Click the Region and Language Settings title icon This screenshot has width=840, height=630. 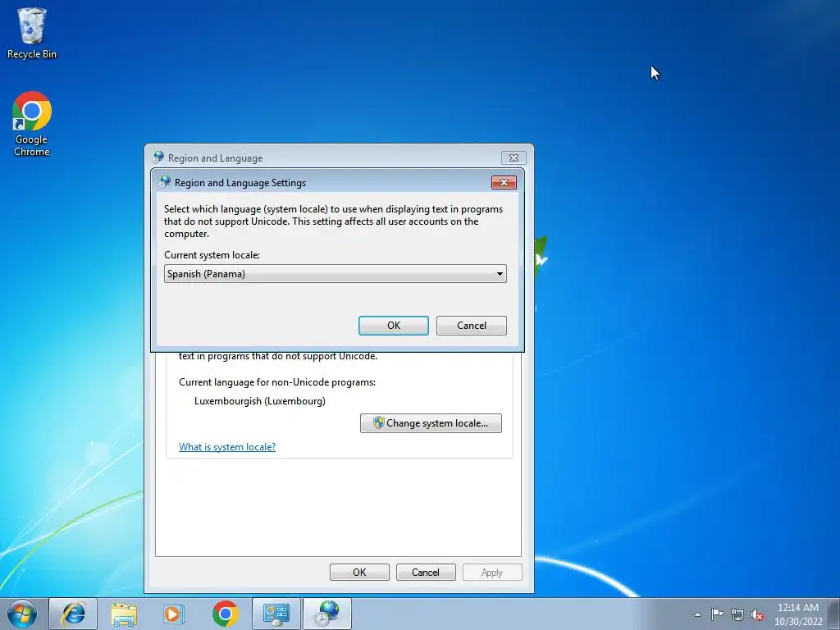[x=165, y=182]
